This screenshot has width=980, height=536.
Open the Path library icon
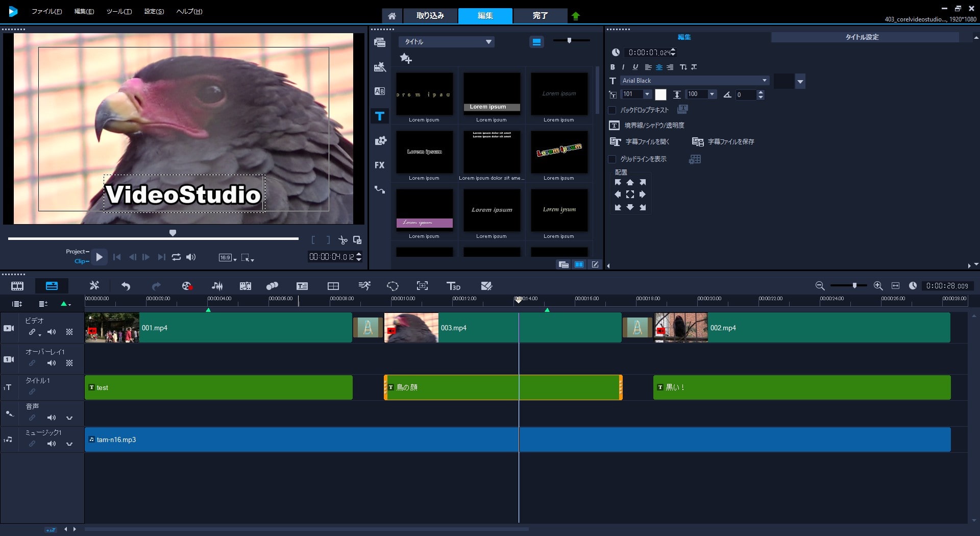click(380, 189)
